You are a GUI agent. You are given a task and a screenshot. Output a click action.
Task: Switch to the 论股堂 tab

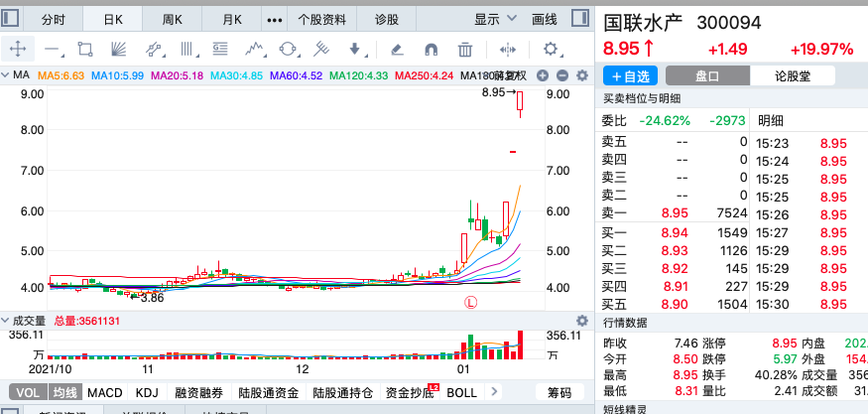pos(793,75)
